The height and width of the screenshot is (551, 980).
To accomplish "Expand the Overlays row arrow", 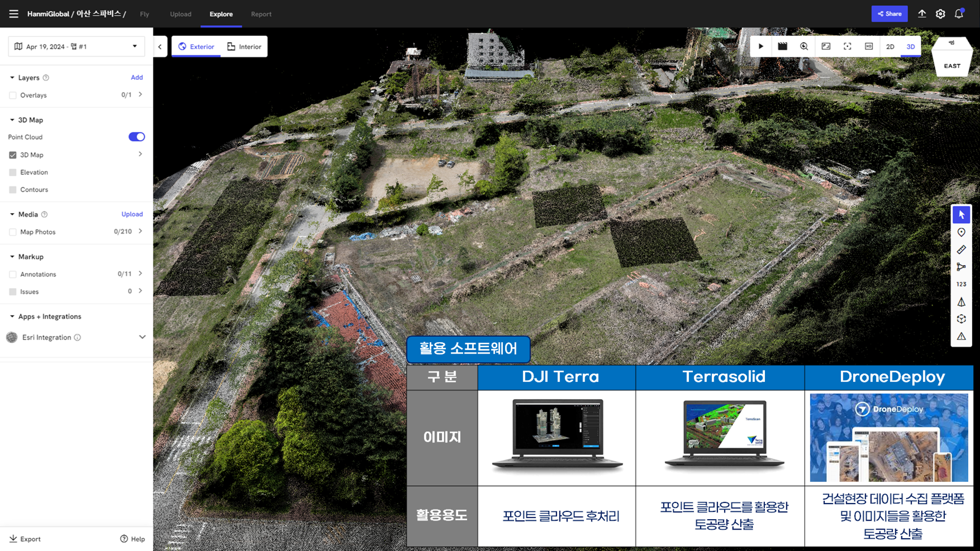I will (141, 95).
